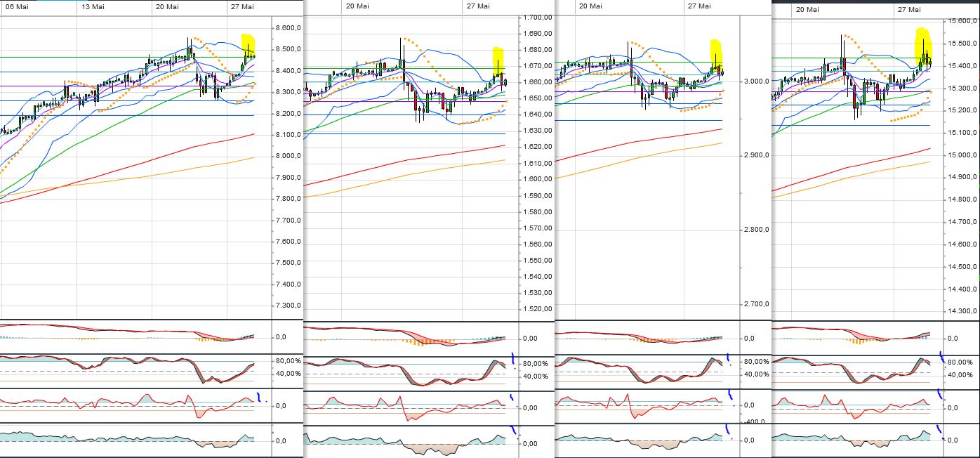Select the 7.800,0 price label

pos(289,199)
